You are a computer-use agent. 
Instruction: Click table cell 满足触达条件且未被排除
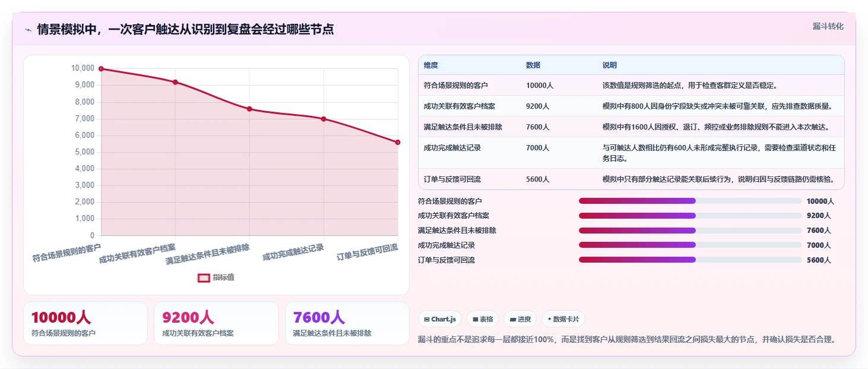(463, 127)
